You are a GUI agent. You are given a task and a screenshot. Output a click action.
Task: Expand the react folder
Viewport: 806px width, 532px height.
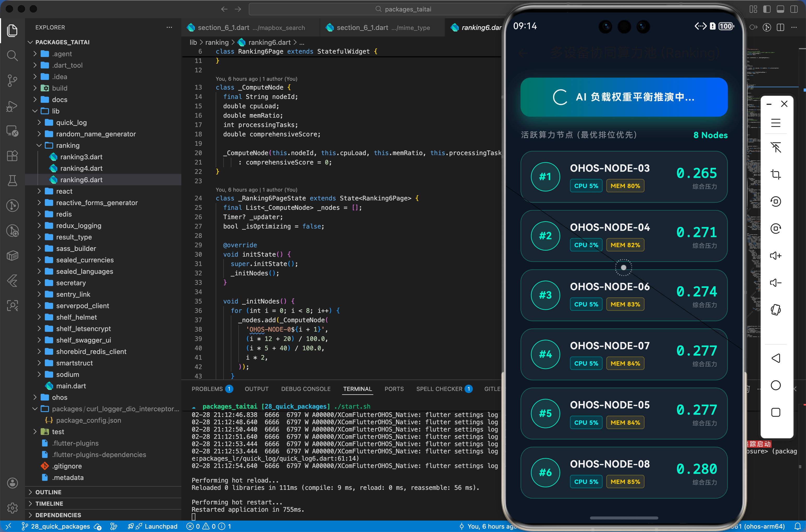pos(64,191)
